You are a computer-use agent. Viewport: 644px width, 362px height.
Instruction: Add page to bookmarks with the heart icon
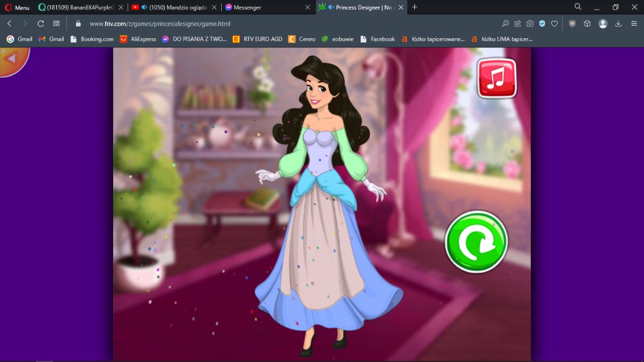tap(554, 24)
